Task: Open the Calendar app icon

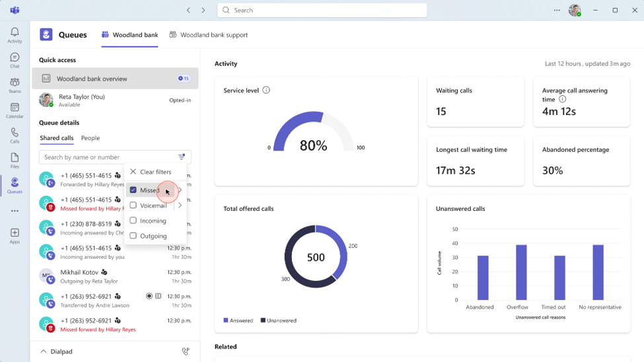Action: (15, 110)
